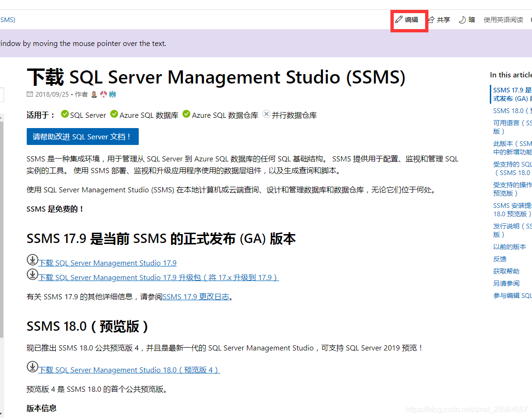
Task: Click green check icon beside Azure SQL 数据库
Action: [x=114, y=114]
